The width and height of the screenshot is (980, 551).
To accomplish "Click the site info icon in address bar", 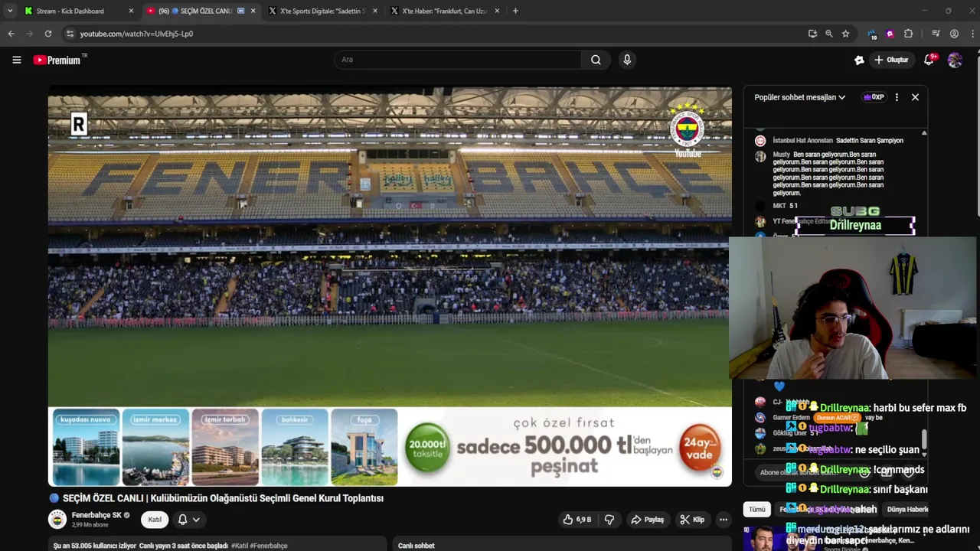I will click(x=70, y=34).
